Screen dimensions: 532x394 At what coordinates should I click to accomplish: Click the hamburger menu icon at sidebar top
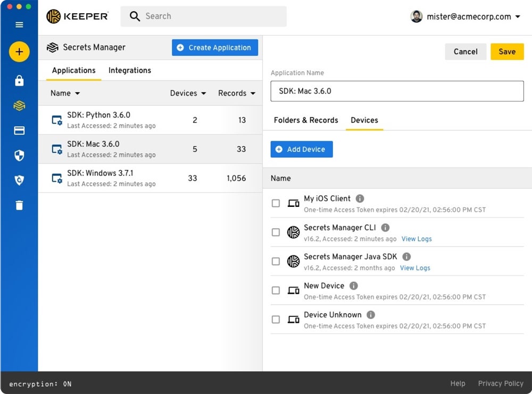(19, 25)
